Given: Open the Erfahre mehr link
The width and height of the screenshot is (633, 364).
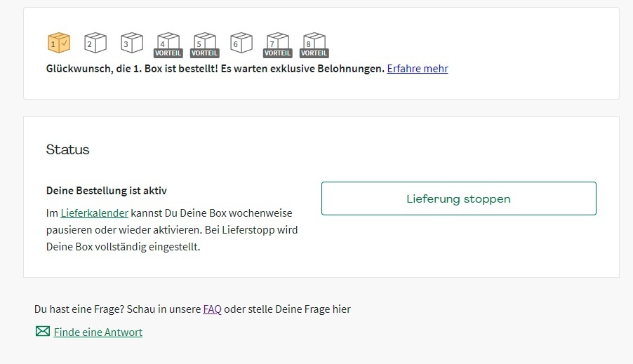Looking at the screenshot, I should click(x=417, y=69).
